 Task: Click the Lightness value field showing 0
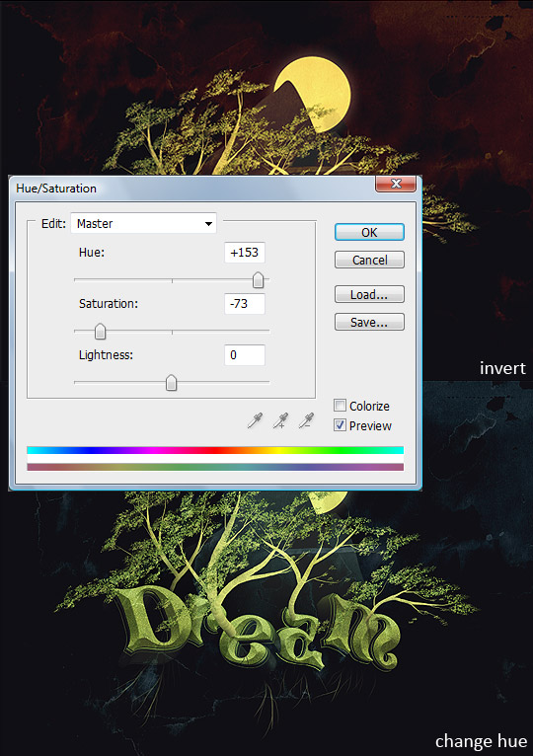coord(245,355)
